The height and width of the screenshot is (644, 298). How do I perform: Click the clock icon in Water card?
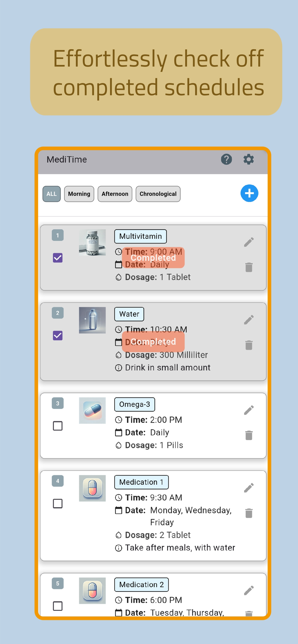pos(119,329)
